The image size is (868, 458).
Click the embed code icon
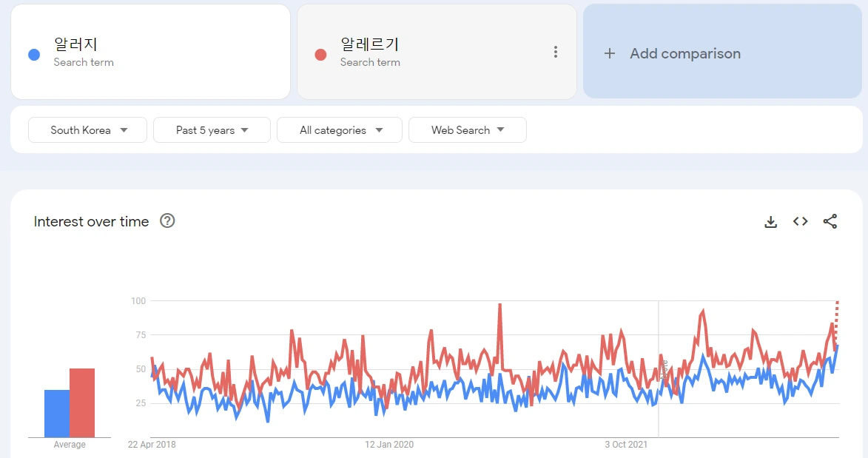(x=800, y=221)
